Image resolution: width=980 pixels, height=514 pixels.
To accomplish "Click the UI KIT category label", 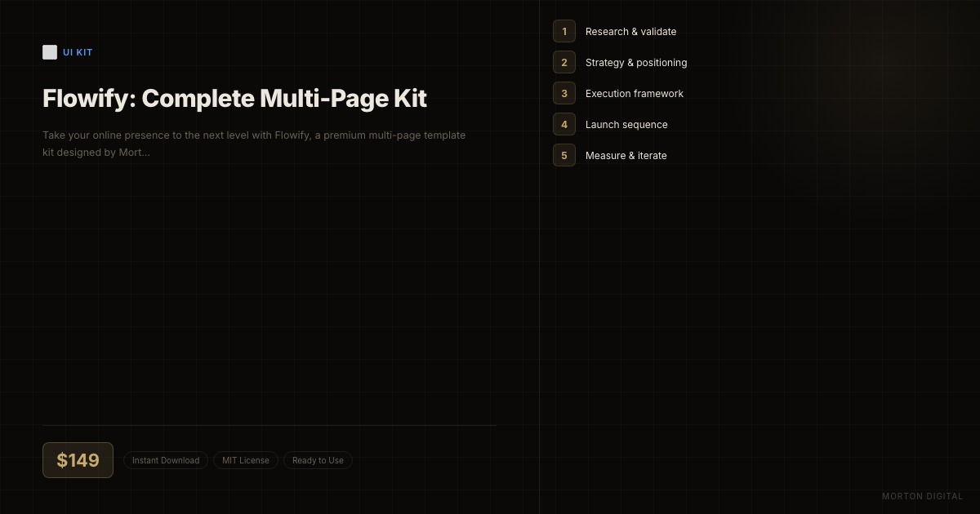I will (x=78, y=52).
